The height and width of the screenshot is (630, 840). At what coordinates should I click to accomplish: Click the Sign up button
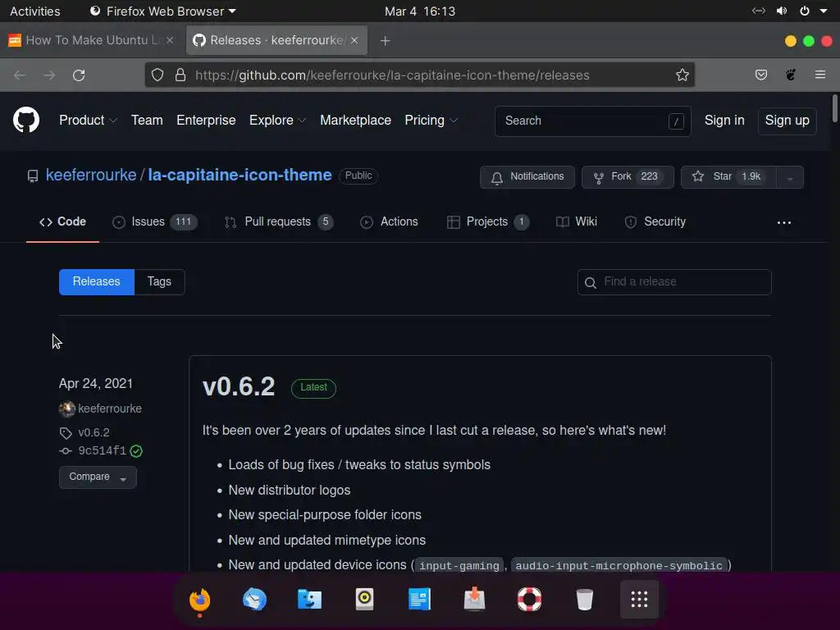pos(787,121)
